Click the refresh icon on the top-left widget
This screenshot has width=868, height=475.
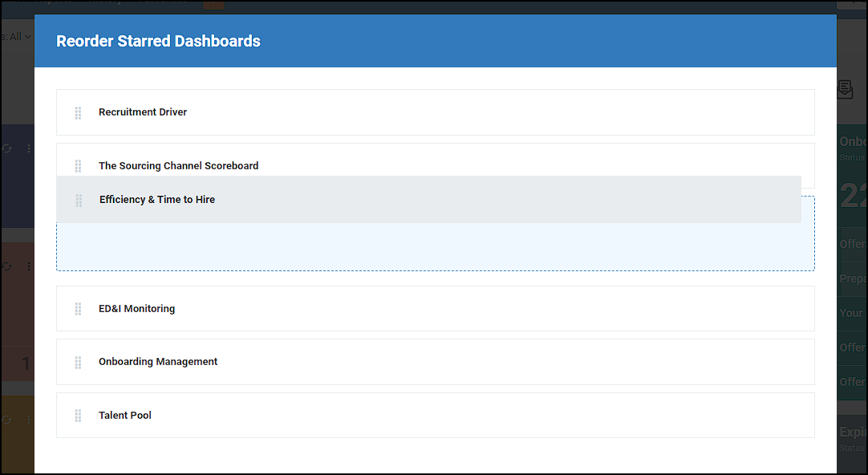pyautogui.click(x=7, y=148)
